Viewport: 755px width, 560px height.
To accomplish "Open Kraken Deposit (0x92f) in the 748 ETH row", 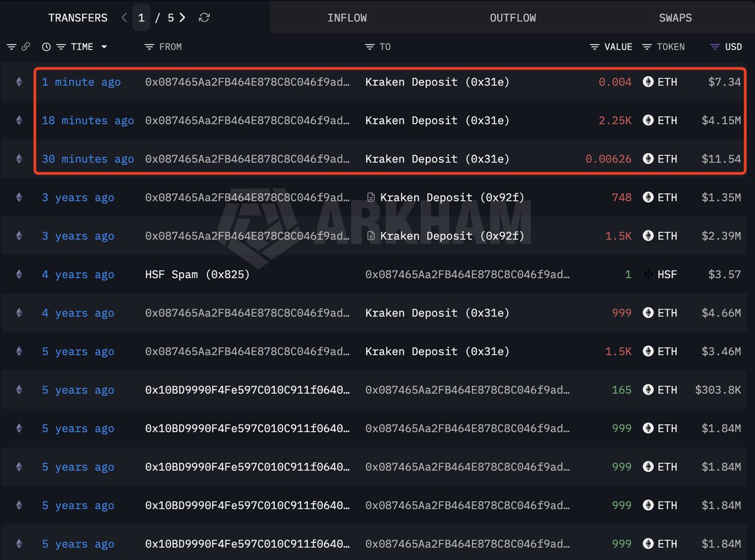I will click(452, 198).
